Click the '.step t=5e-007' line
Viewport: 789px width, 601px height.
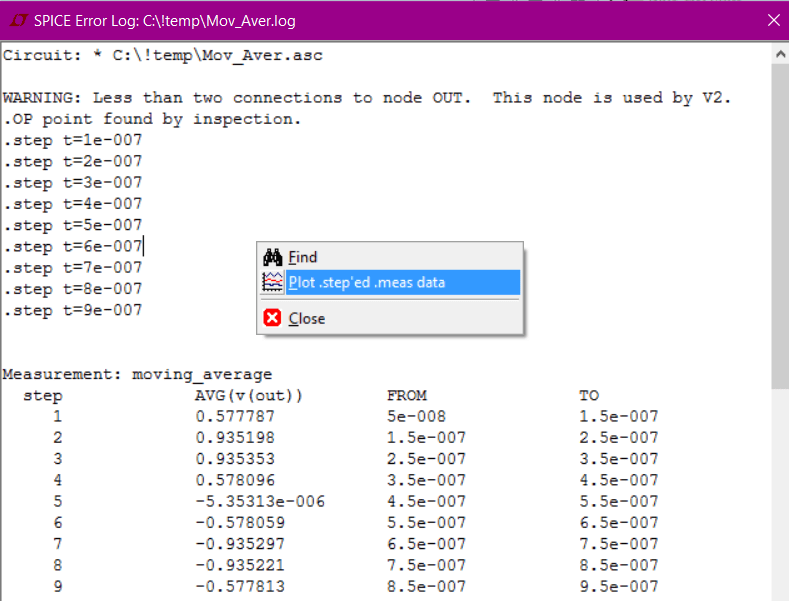[x=73, y=225]
